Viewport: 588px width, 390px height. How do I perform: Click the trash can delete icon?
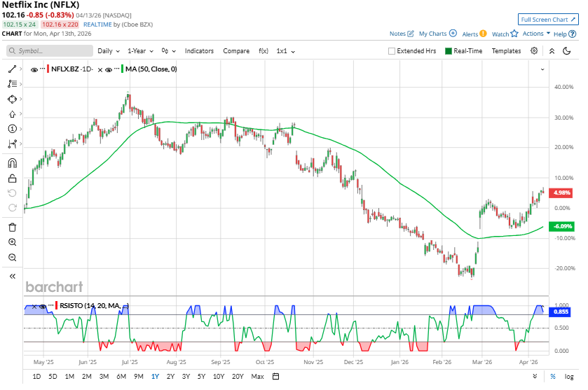(x=12, y=227)
